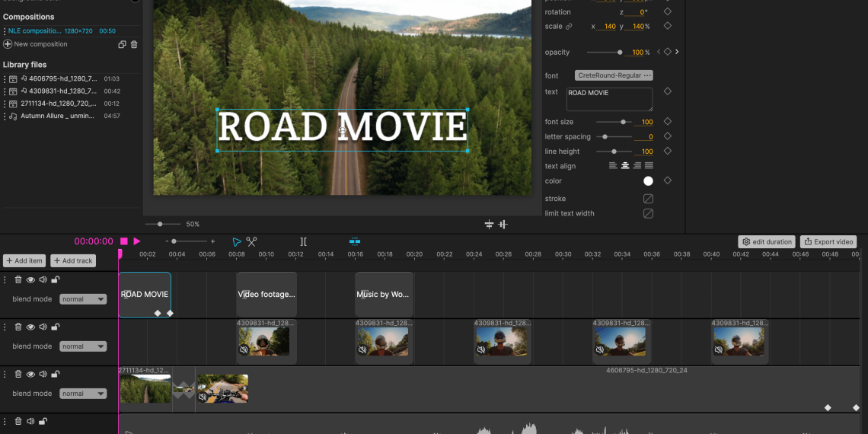868x434 pixels.
Task: Enable limit text width option
Action: 648,214
